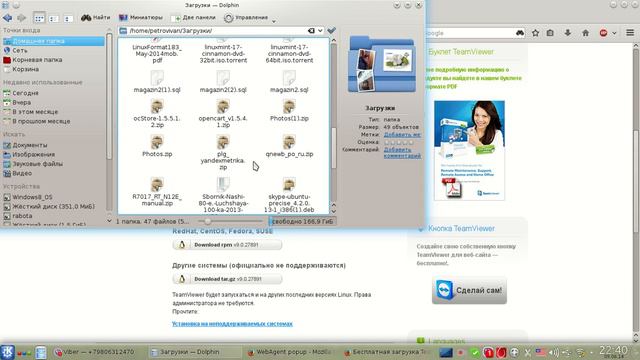640x360 pixels.
Task: Expand the toolbar overflow chevron after Управление
Action: 274,21
